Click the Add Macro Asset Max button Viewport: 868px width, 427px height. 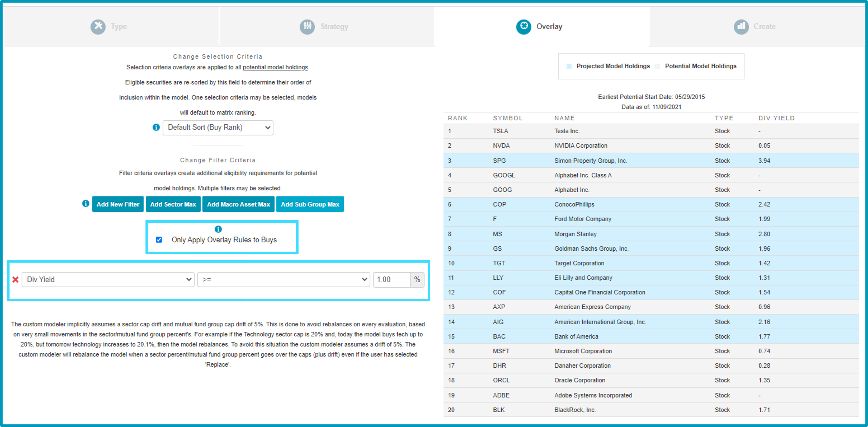[x=238, y=204]
